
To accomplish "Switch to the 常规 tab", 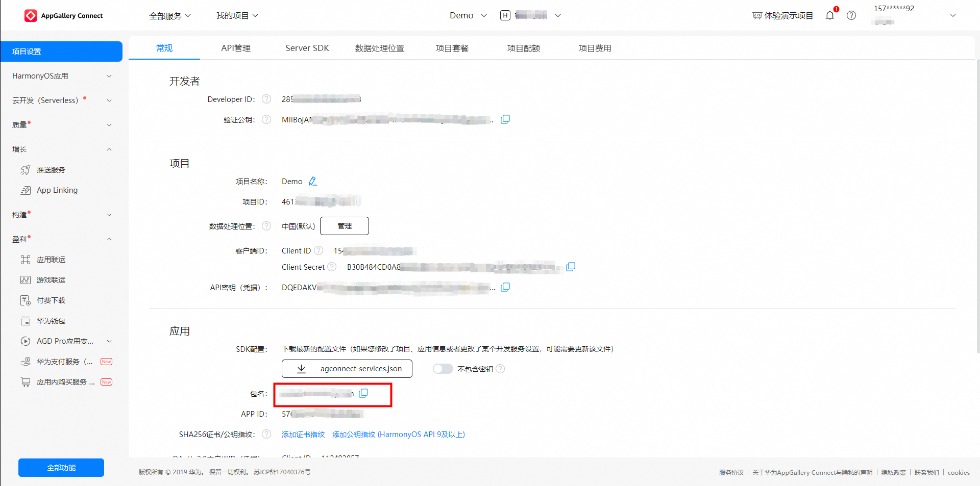I will 164,48.
